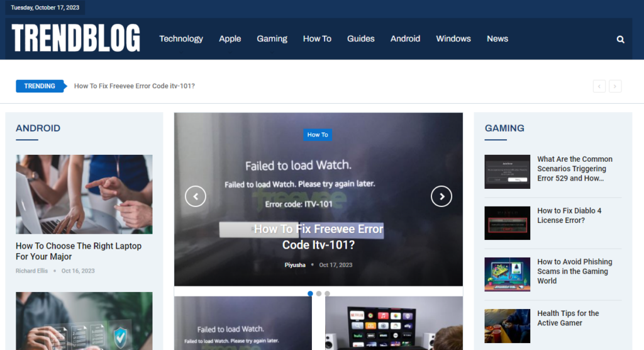Click the trending next arrow
This screenshot has width=644, height=350.
(615, 86)
